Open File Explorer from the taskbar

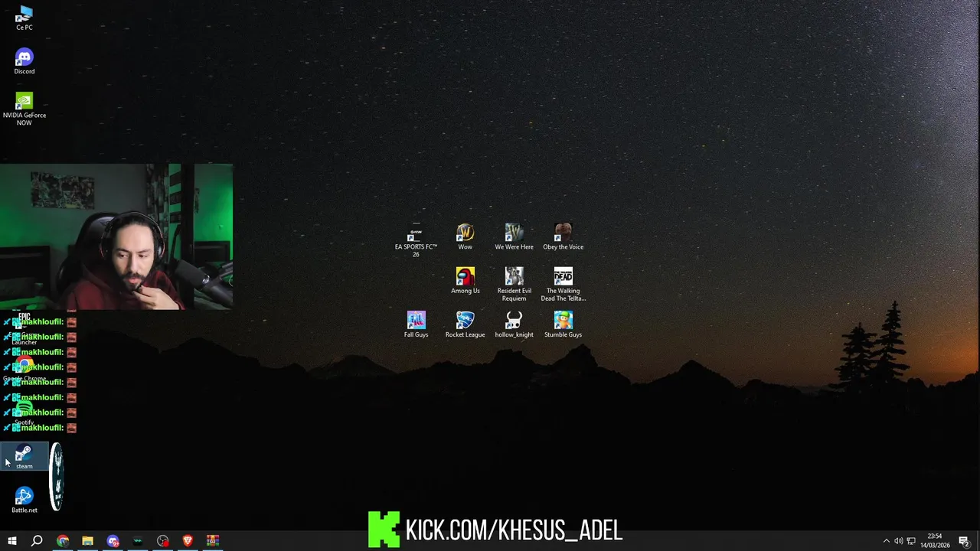point(87,541)
